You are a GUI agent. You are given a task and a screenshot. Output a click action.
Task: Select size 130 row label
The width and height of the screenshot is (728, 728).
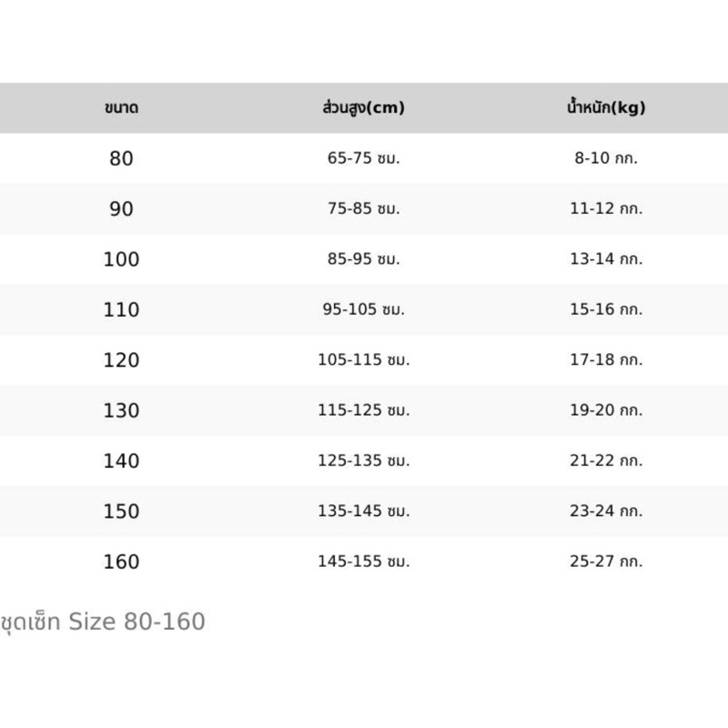121,411
